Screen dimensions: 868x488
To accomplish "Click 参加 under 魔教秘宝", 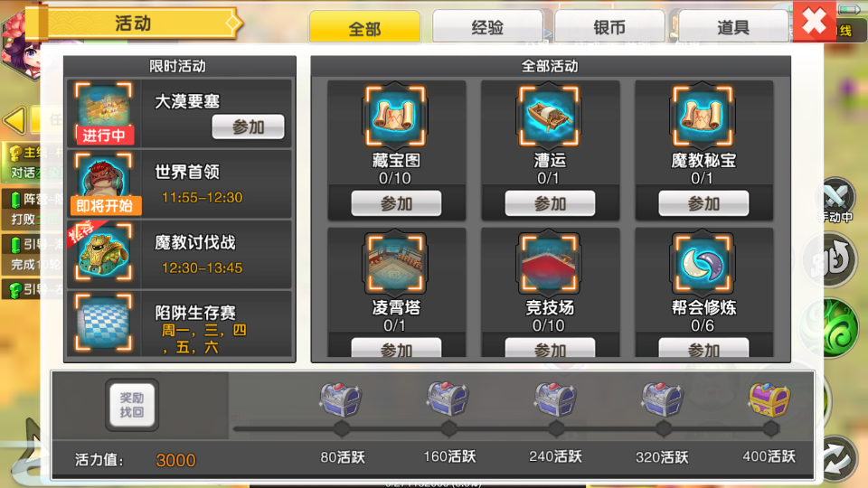I will [703, 203].
